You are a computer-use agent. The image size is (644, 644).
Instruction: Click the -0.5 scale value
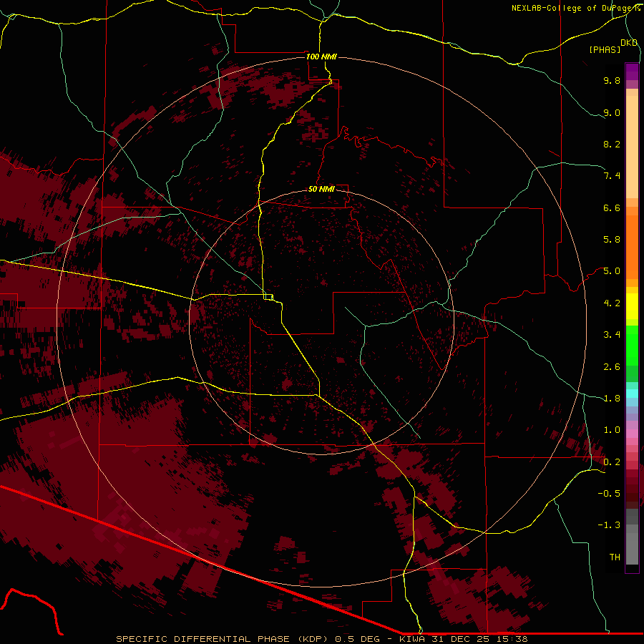coord(609,494)
